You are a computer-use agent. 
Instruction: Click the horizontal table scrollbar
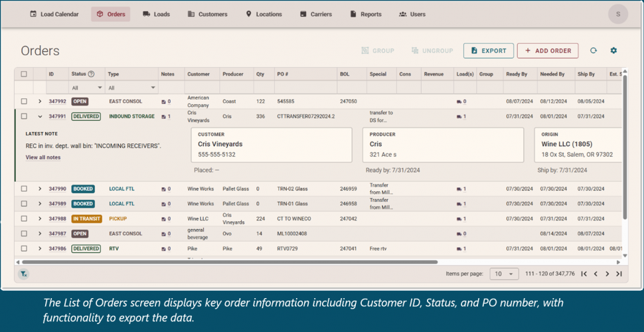230,262
